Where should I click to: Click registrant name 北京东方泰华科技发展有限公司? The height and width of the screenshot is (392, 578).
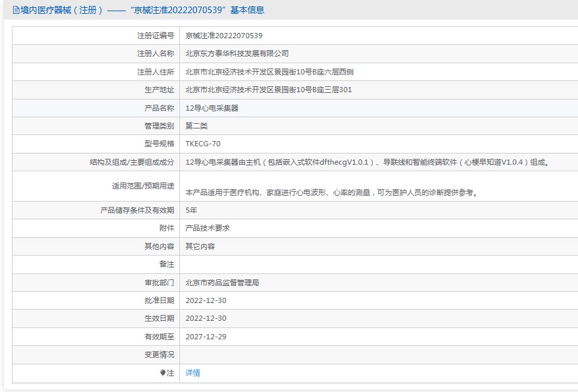[x=237, y=53]
